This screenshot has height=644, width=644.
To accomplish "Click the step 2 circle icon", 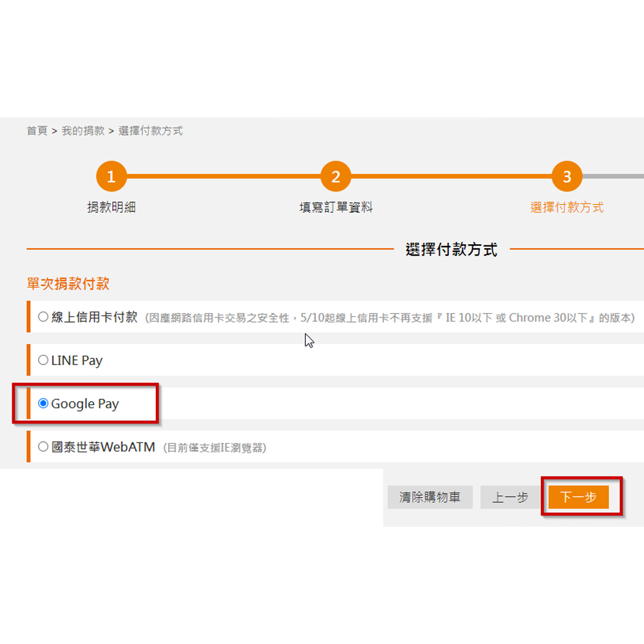I will 336,177.
